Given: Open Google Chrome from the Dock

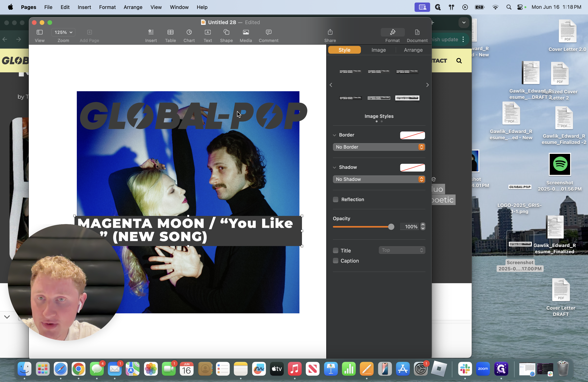Looking at the screenshot, I should [x=79, y=369].
